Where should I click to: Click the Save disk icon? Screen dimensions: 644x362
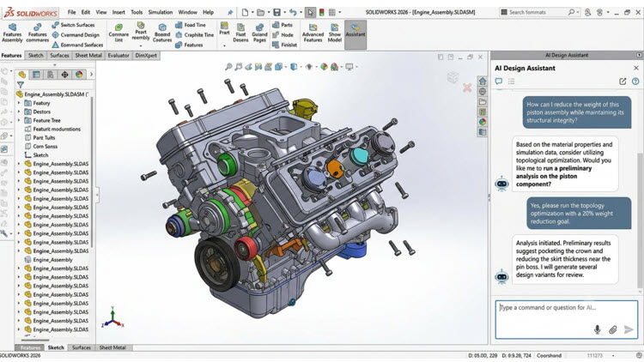click(x=277, y=12)
